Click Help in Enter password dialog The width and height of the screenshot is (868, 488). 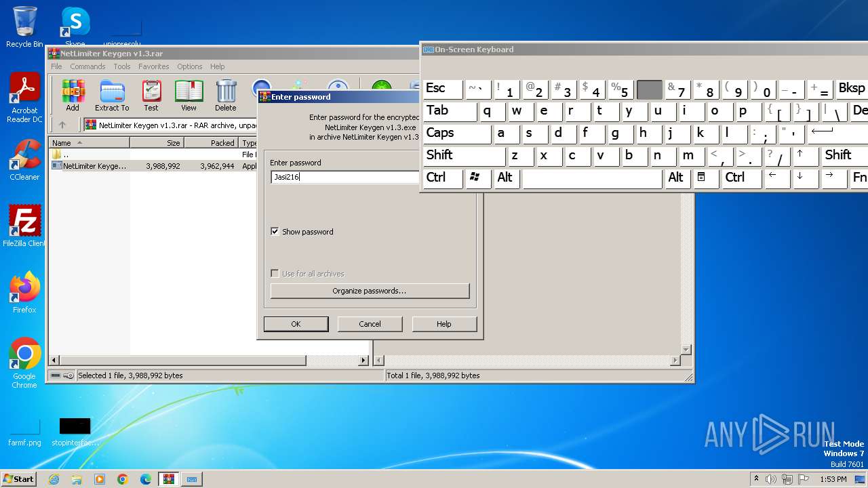[444, 324]
